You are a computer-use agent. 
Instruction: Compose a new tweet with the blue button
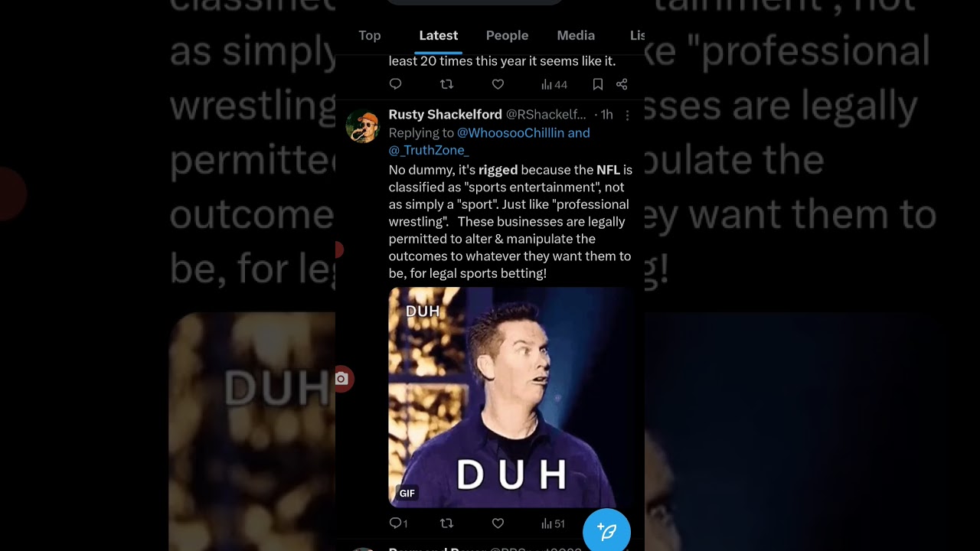click(606, 530)
